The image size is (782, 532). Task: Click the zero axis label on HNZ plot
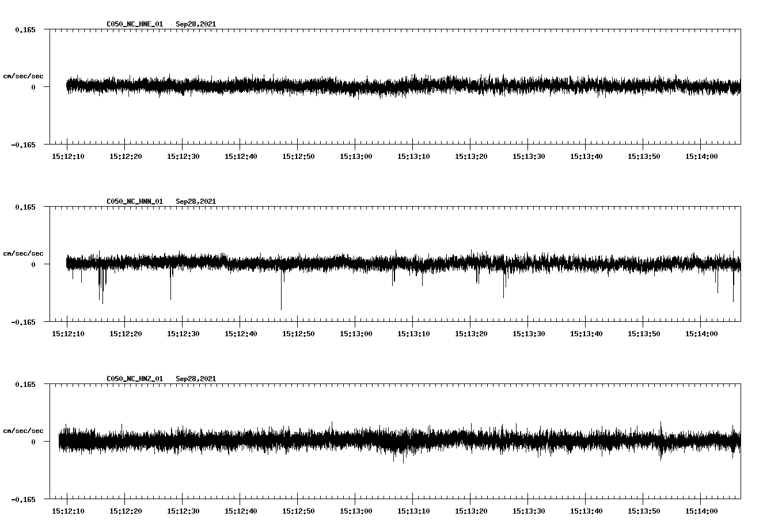[33, 442]
